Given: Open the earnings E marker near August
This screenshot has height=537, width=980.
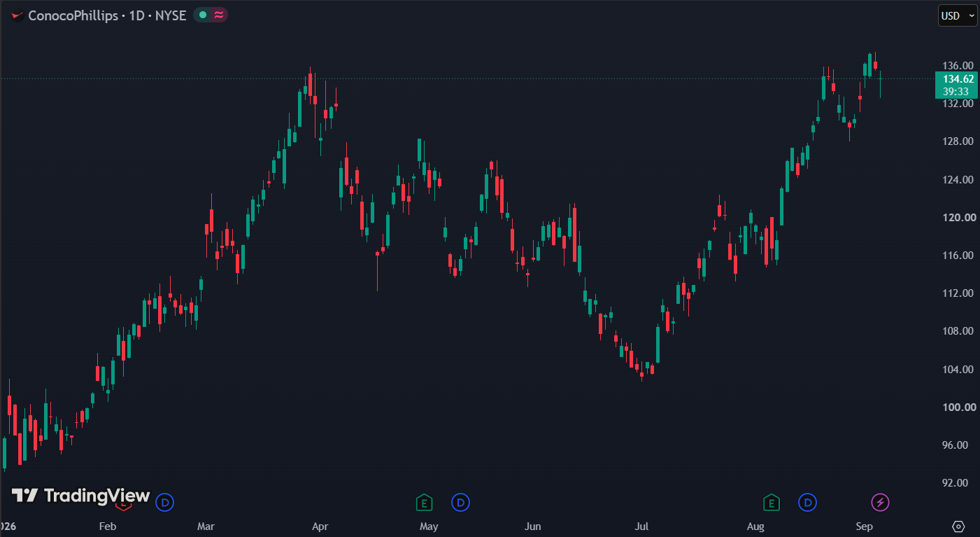Looking at the screenshot, I should [772, 502].
